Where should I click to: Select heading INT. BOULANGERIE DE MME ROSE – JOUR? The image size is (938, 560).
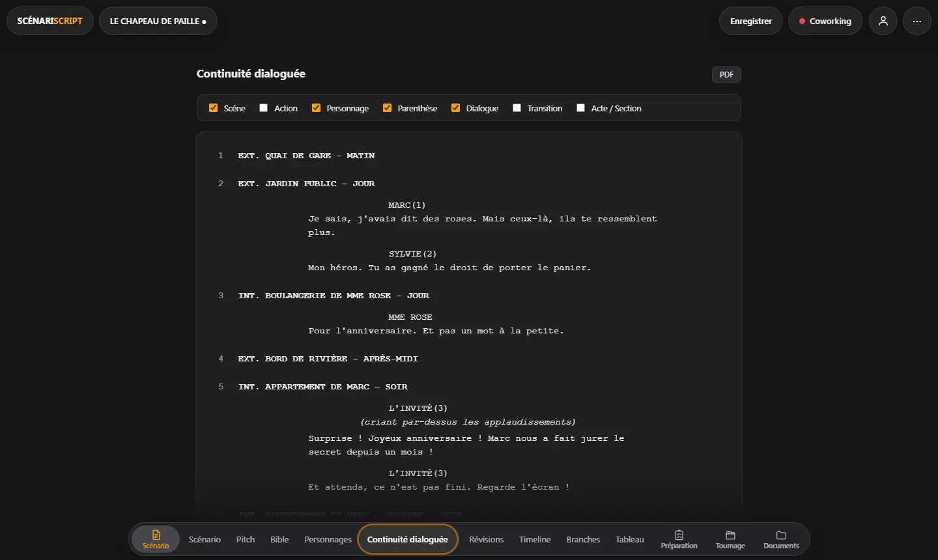click(x=334, y=296)
